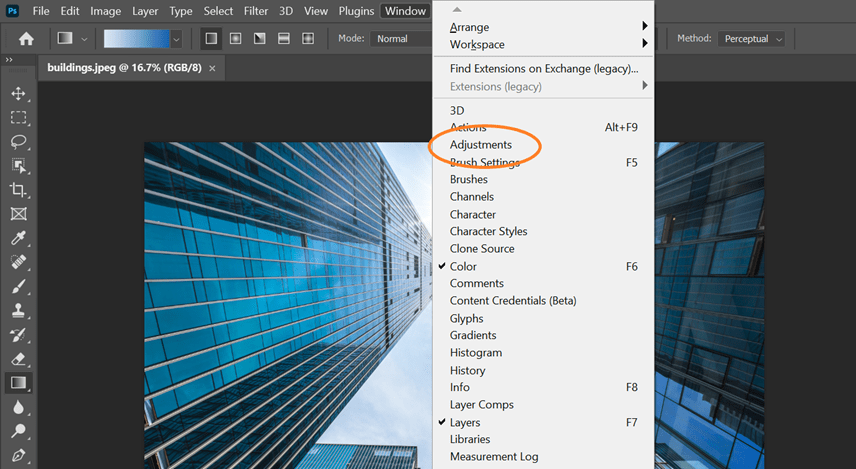Choose Layer Comps in Window menu
This screenshot has width=856, height=469.
click(544, 405)
